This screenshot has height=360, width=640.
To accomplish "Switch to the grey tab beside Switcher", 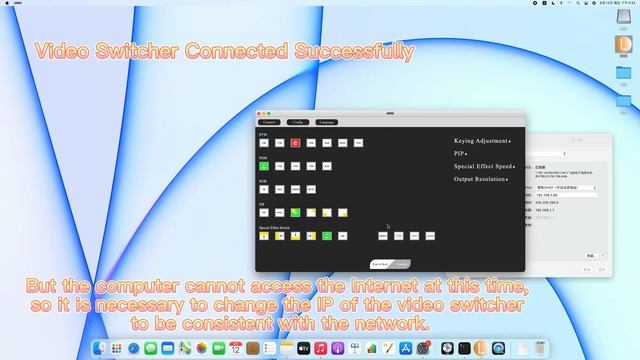I will coord(402,264).
